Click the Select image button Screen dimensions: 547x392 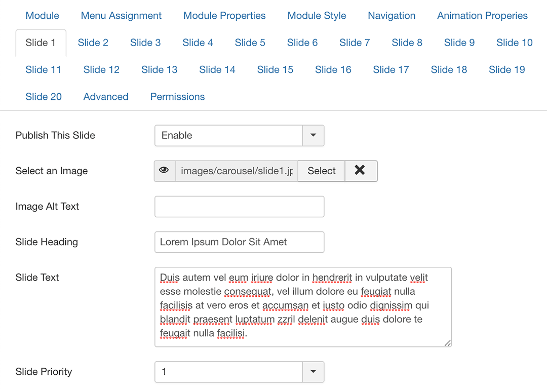pos(321,171)
